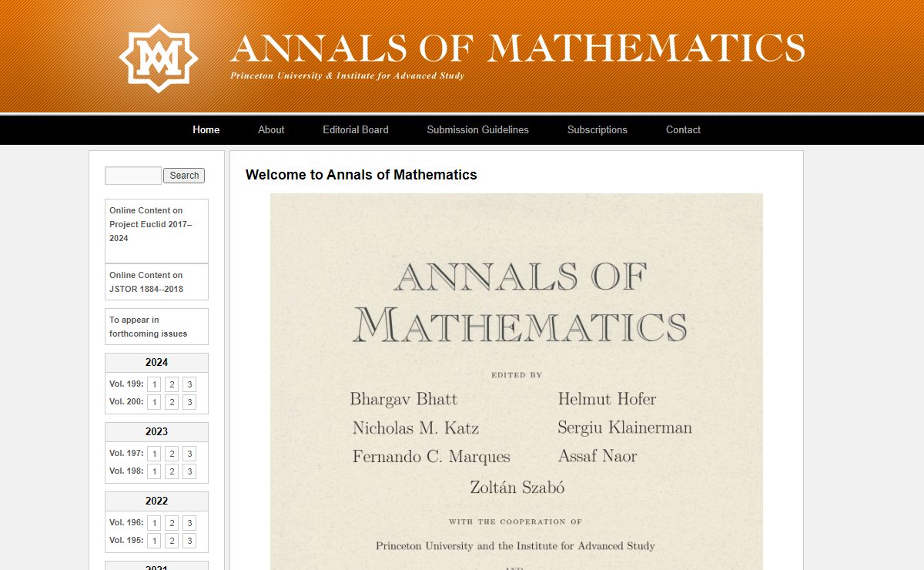Click the Vol. 200: label
Screen dimensions: 924x570
(x=126, y=401)
